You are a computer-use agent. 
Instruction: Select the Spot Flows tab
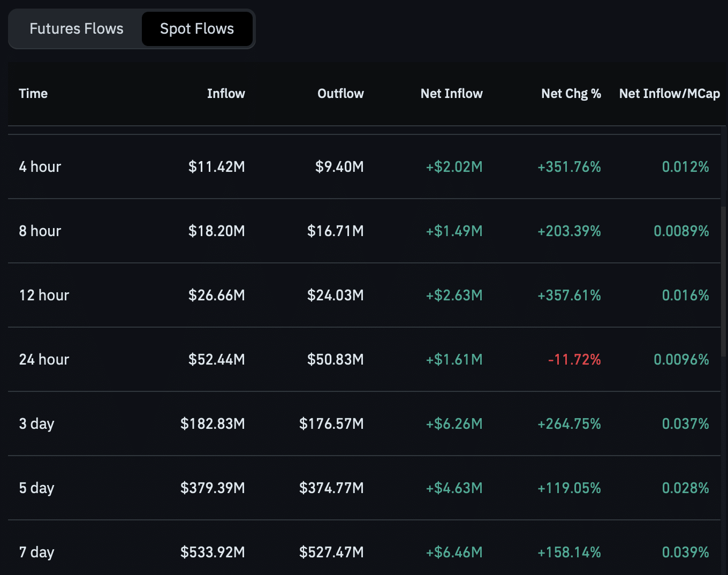click(x=197, y=28)
